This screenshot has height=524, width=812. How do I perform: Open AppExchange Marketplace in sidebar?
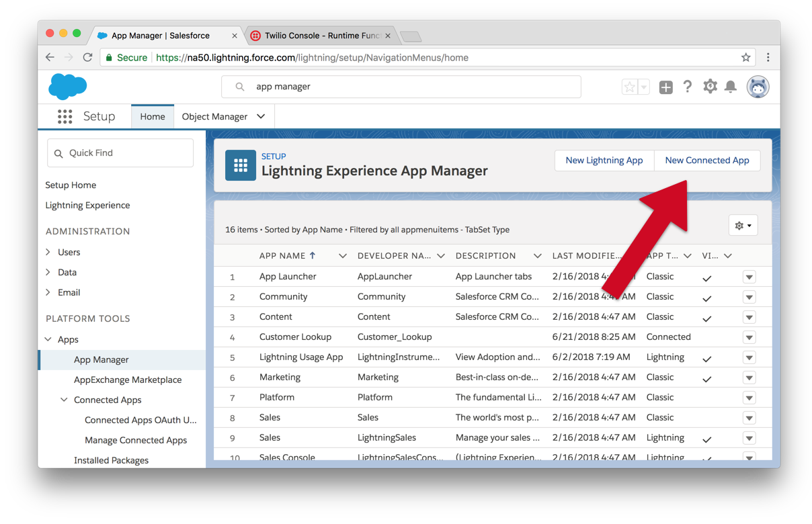pos(128,380)
